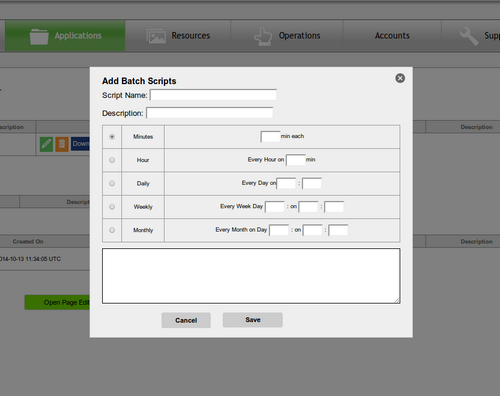500x396 pixels.
Task: Select the Weekly radio button
Action: tap(112, 207)
